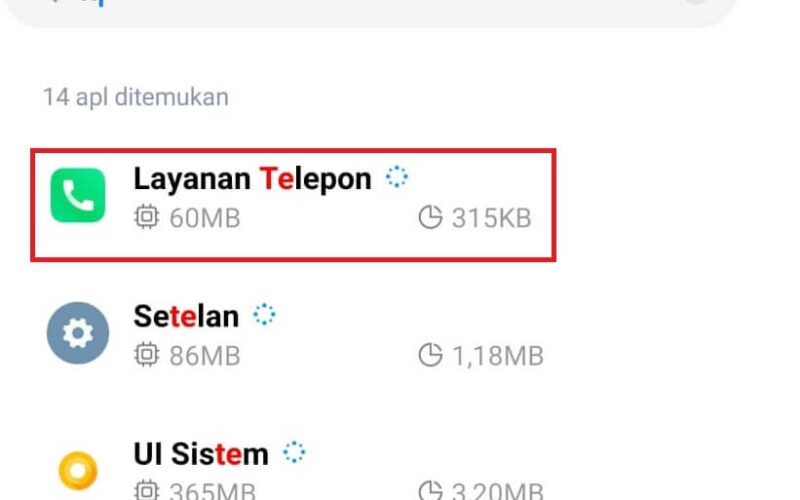Click the storage pie icon next to 3,20MB
This screenshot has width=800, height=500.
[430, 490]
